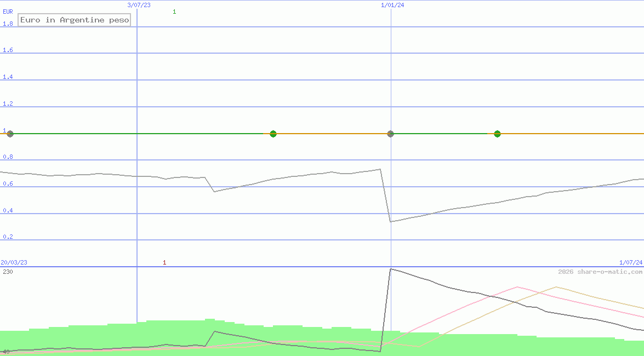
Task: Click the EUR currency label in the corner
Action: (x=8, y=12)
